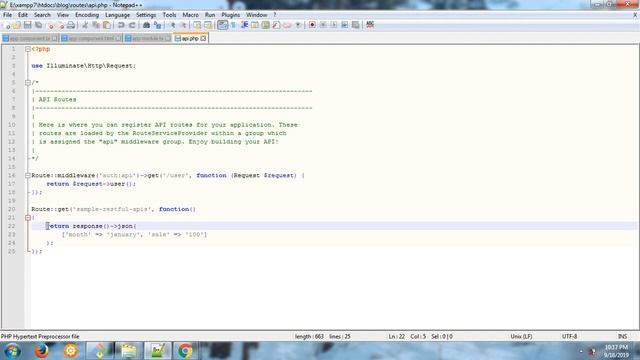The width and height of the screenshot is (640, 360).
Task: Click the macro Playback icon
Action: click(334, 25)
